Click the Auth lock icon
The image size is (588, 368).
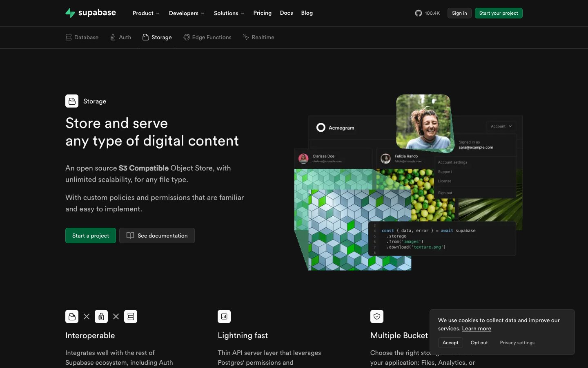pyautogui.click(x=112, y=37)
